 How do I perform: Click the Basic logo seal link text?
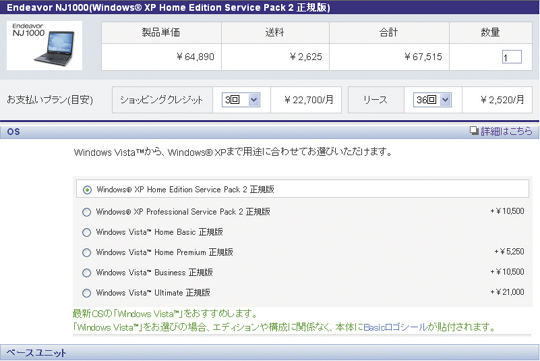tap(395, 327)
